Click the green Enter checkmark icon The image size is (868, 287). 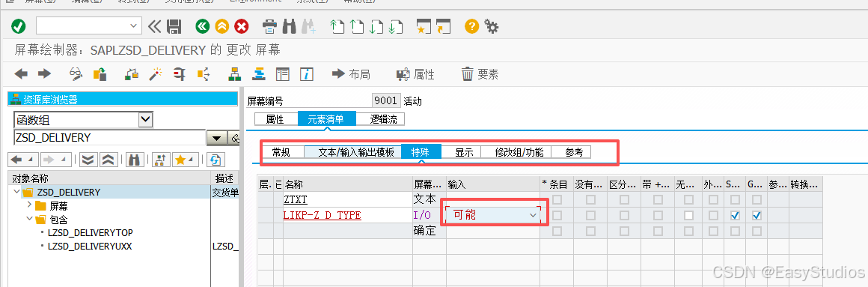coord(18,26)
